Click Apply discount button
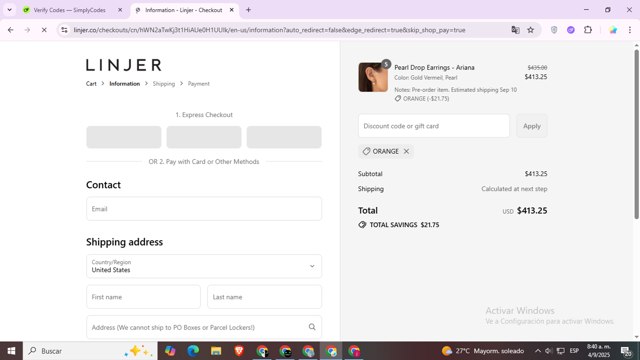This screenshot has height=360, width=640. click(x=531, y=126)
